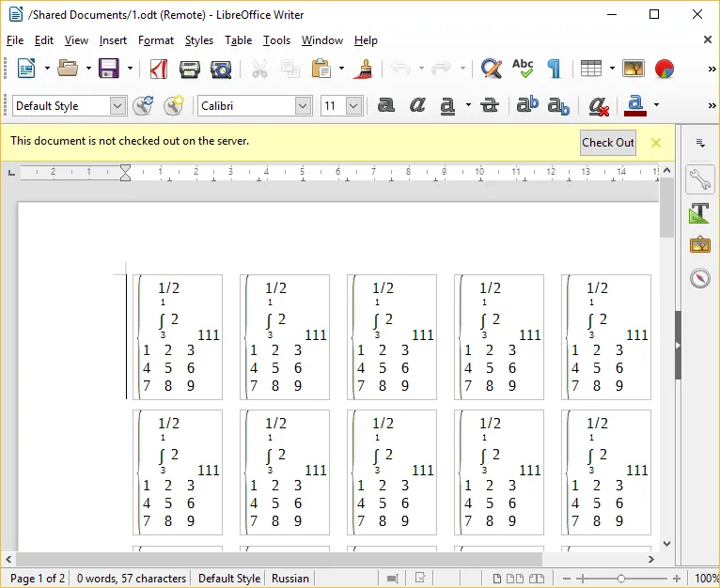
Task: Open the Edit menu
Action: tap(44, 40)
